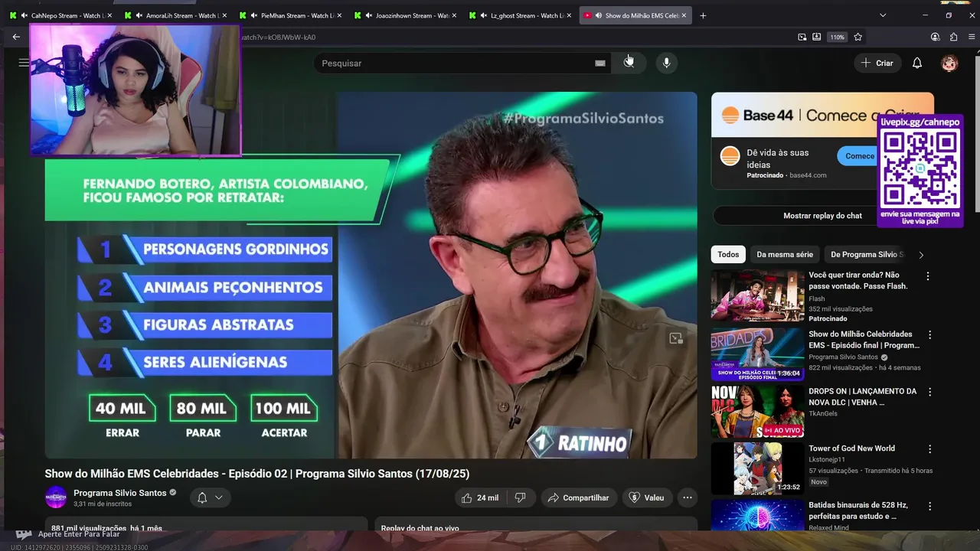
Task: Click the Comece button in the ad
Action: [859, 156]
